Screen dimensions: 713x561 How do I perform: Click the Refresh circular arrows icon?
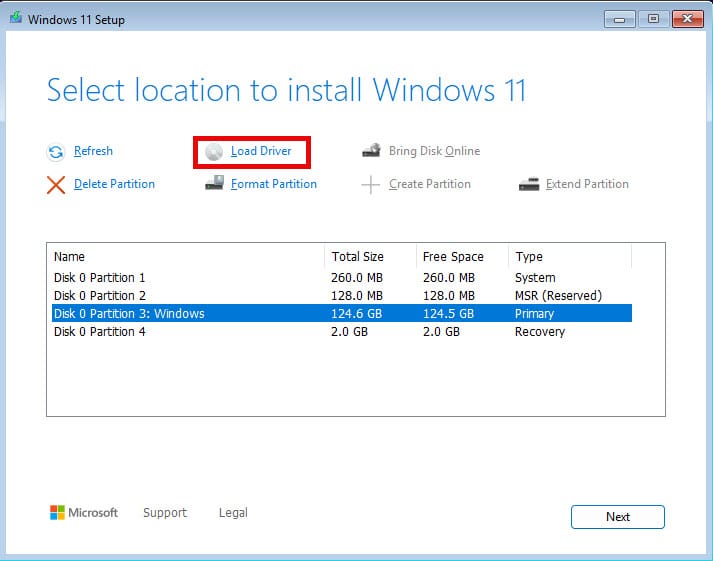55,152
